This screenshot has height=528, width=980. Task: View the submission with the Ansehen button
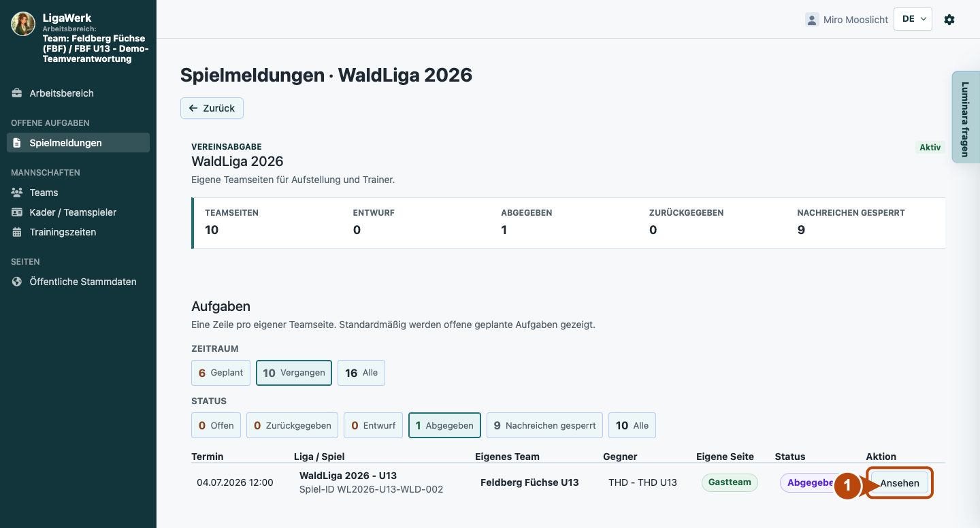coord(900,483)
